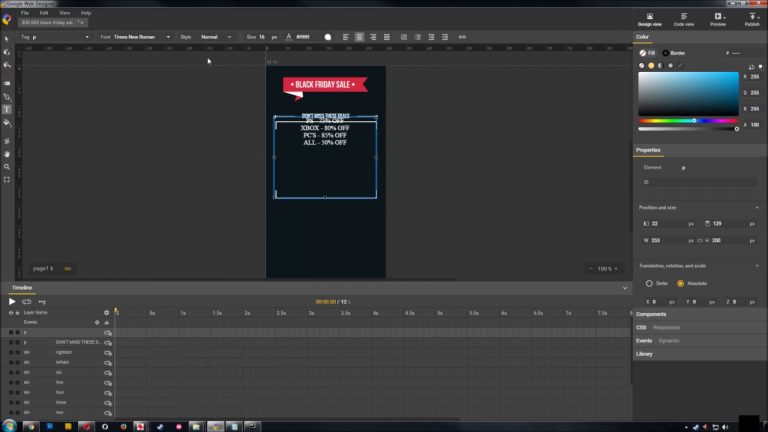Select the Pen tool in left toolbar
Image resolution: width=768 pixels, height=432 pixels.
[7, 96]
